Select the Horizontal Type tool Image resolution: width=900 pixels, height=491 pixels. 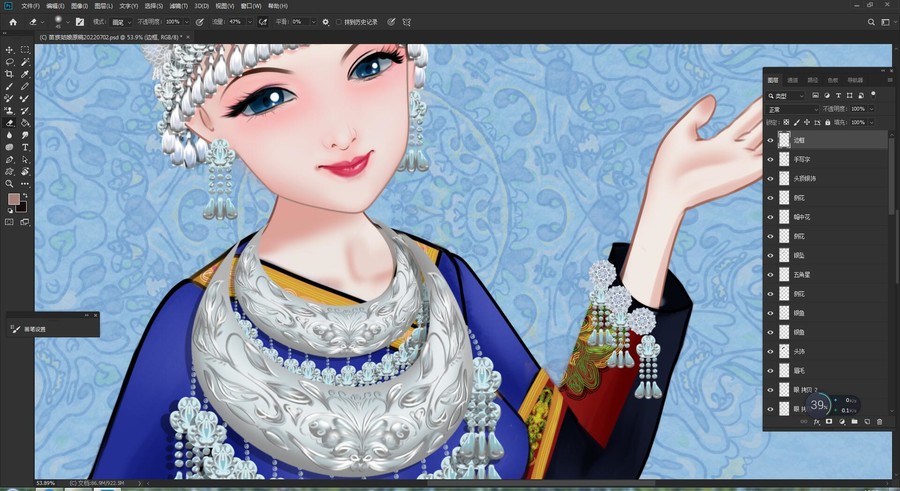25,148
